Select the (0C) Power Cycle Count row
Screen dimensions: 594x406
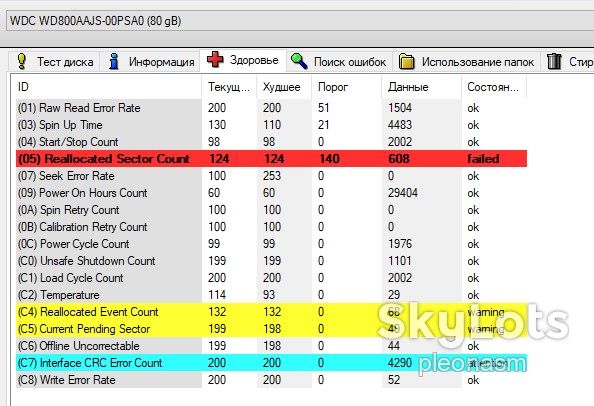tap(271, 244)
